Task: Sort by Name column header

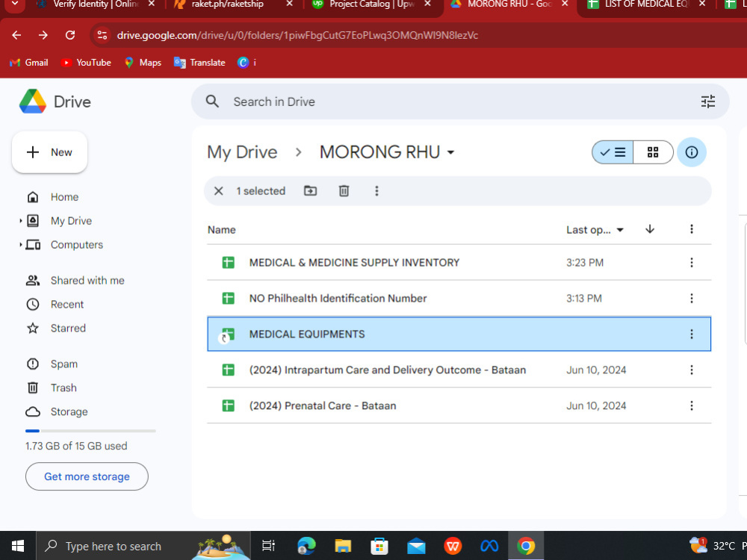Action: 222,230
